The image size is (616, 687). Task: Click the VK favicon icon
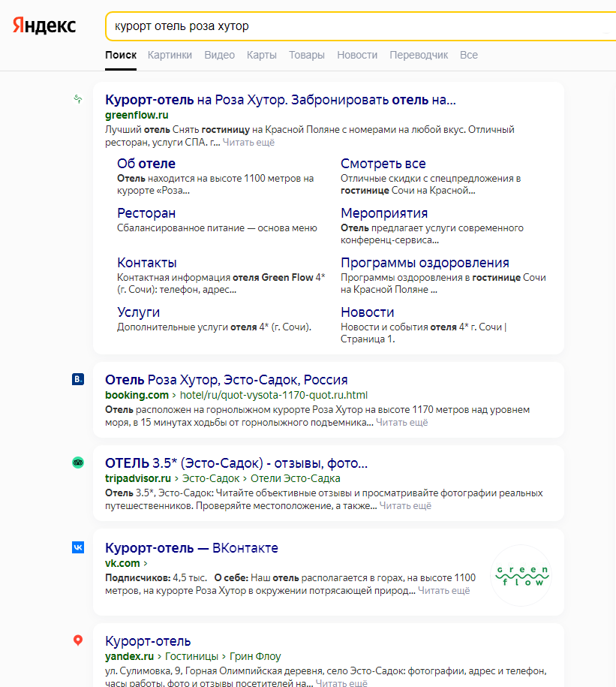(x=78, y=547)
